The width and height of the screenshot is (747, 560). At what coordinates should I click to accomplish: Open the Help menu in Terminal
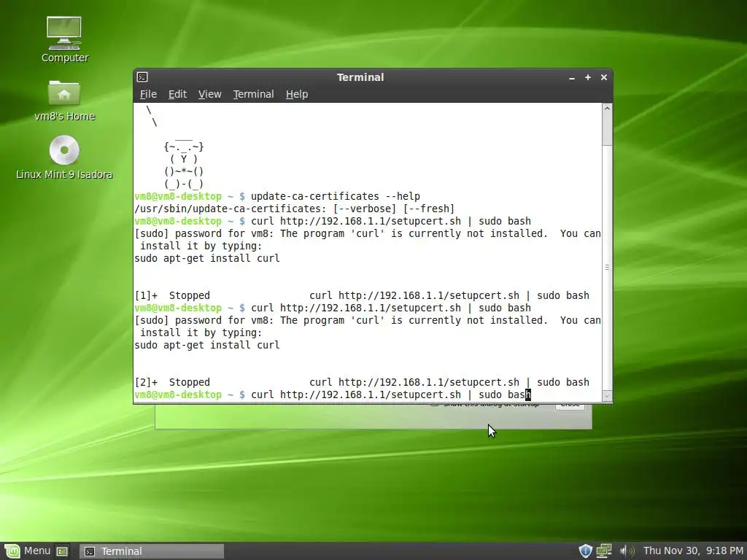tap(297, 94)
